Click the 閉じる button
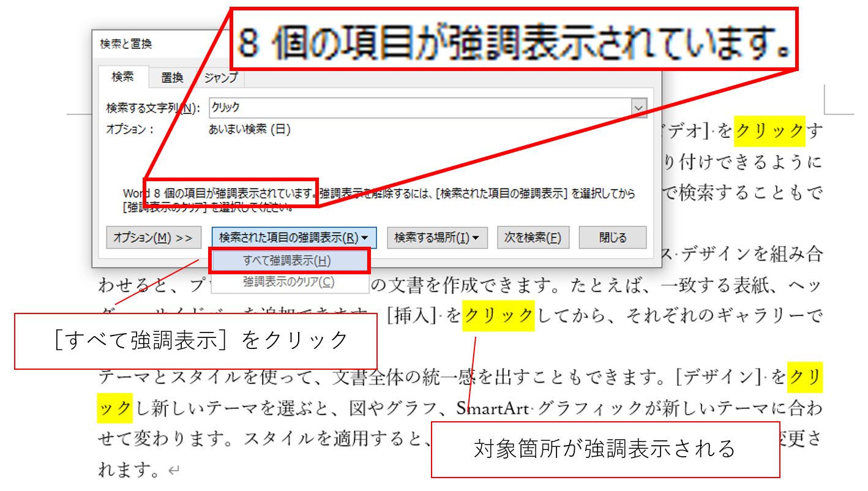Screen dimensions: 868x491 (612, 238)
